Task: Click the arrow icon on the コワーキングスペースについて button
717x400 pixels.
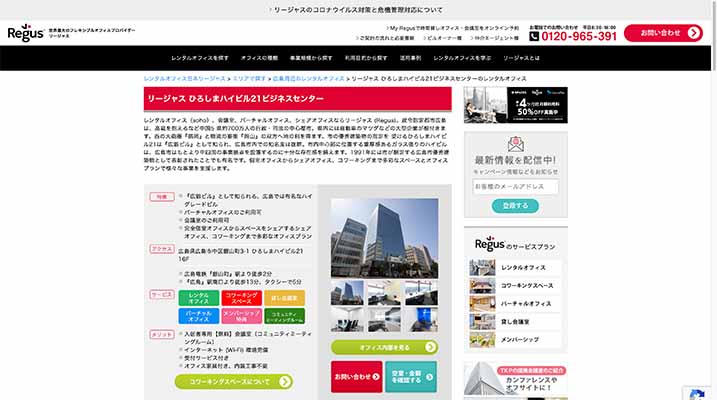Action: pos(284,381)
